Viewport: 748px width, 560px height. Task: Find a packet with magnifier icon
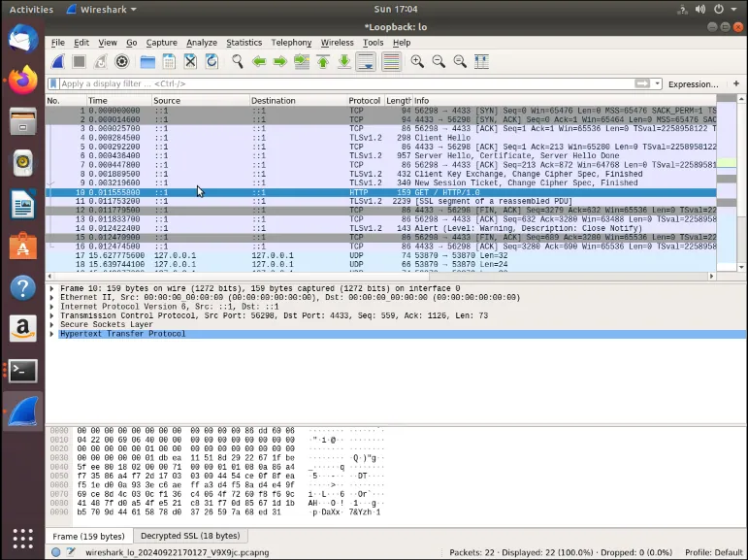tap(237, 61)
